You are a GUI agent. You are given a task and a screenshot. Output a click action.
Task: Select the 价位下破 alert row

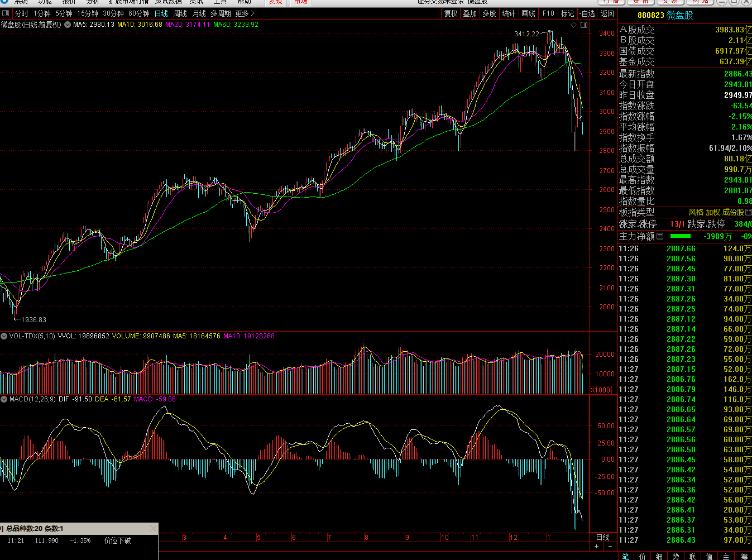79,540
